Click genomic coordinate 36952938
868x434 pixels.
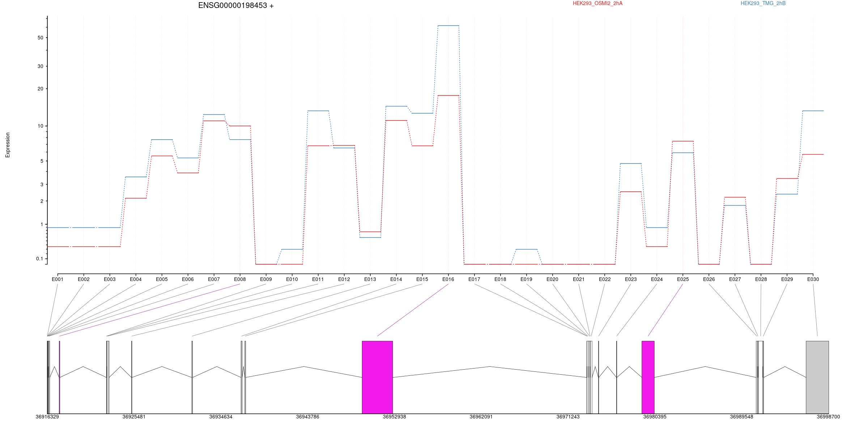pyautogui.click(x=395, y=417)
